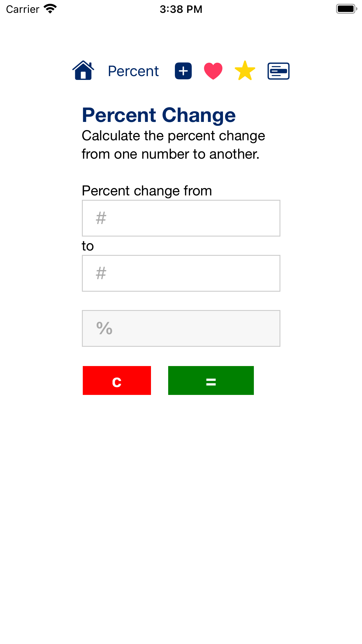362x644 pixels.
Task: Tap the yellow star icon to rate
Action: pyautogui.click(x=245, y=70)
